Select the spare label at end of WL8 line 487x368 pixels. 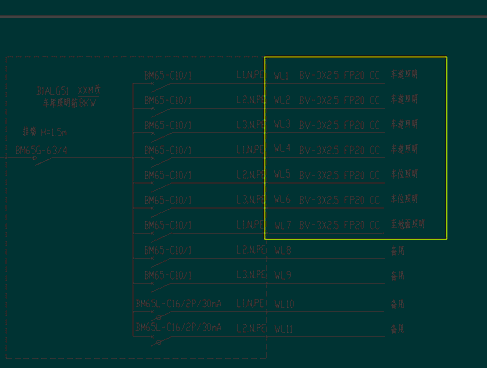pos(398,251)
